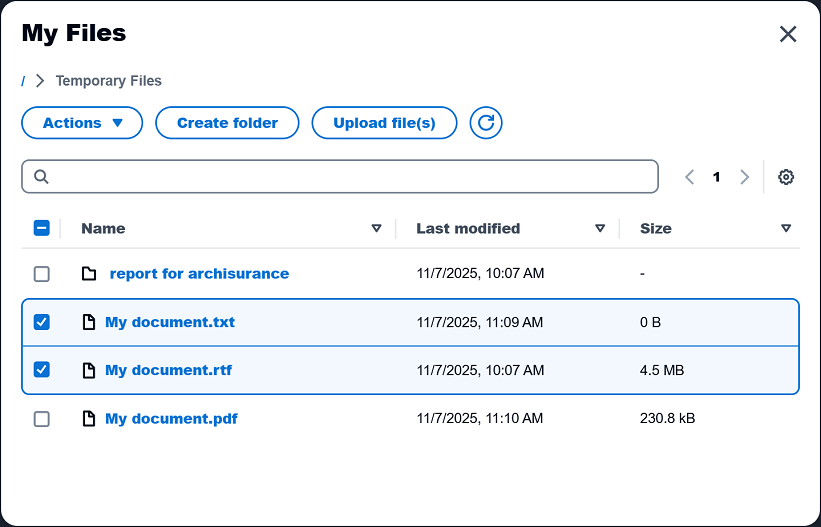Click the Size column header text

coord(656,228)
